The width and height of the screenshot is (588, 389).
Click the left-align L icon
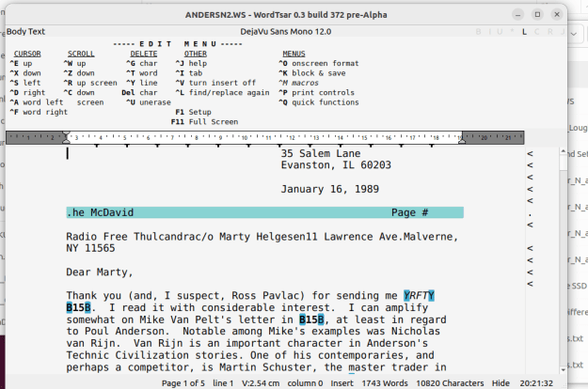coord(525,32)
